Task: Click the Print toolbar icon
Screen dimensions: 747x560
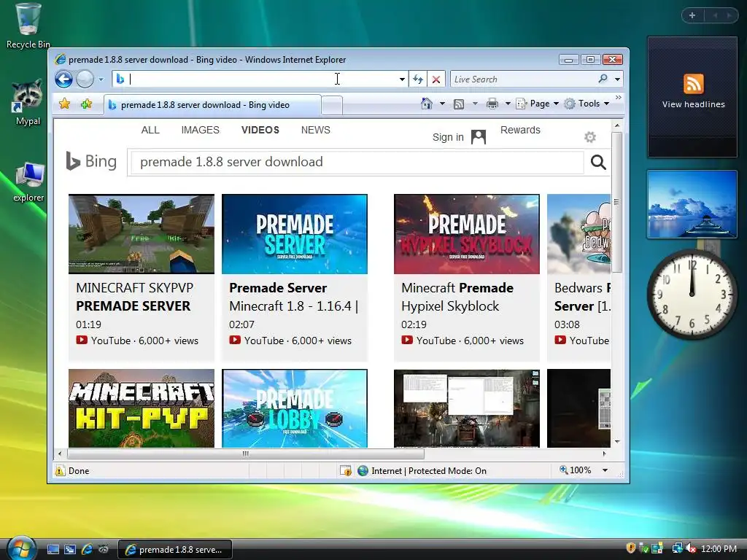Action: pyautogui.click(x=492, y=104)
